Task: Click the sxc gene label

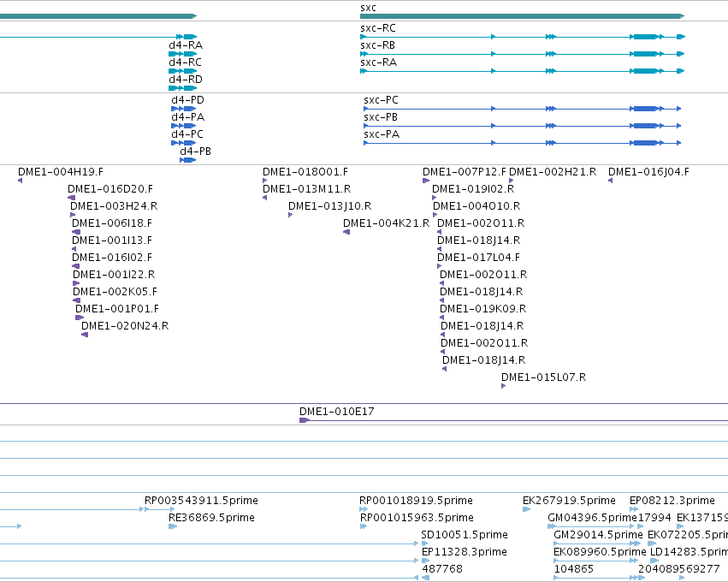Action: (x=368, y=8)
